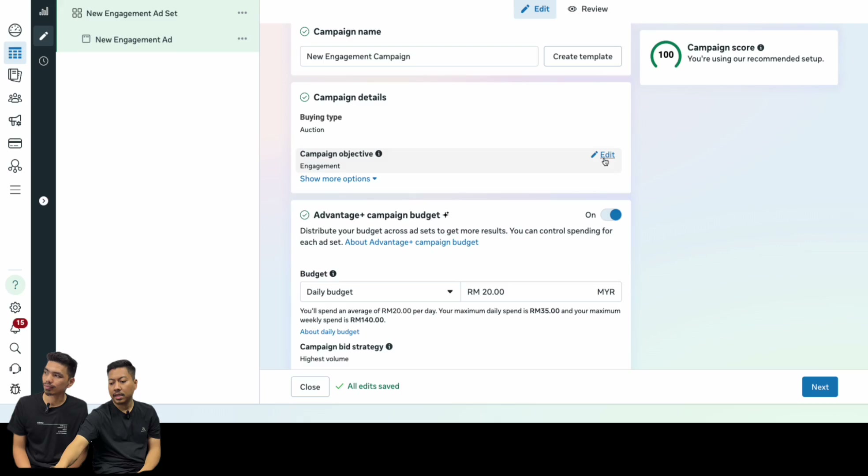Turn off Advantage+ campaign budget toggle

tap(611, 215)
